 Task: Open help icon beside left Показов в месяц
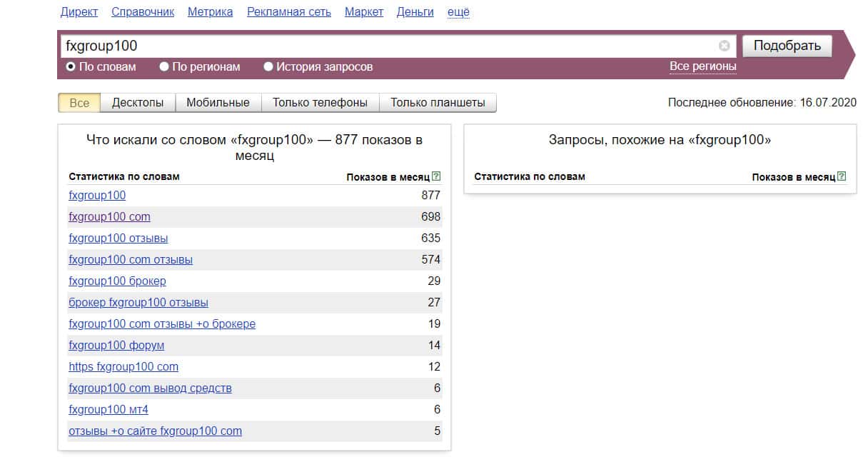point(436,176)
